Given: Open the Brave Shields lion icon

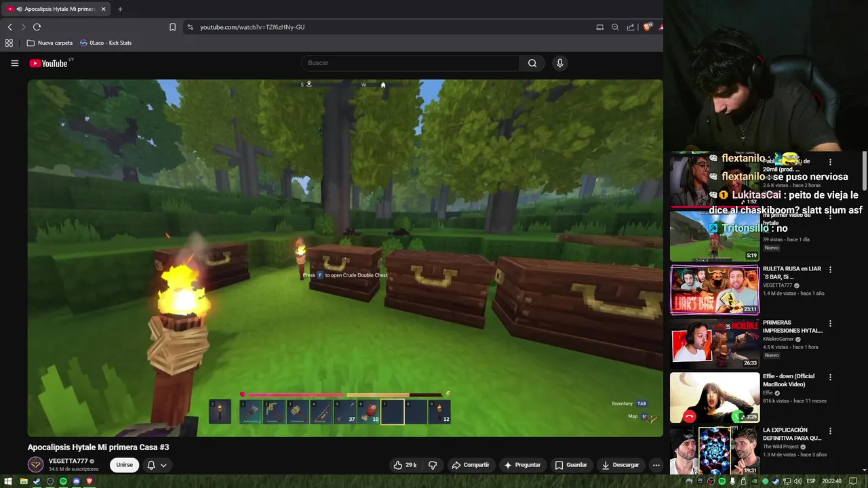Looking at the screenshot, I should 648,27.
